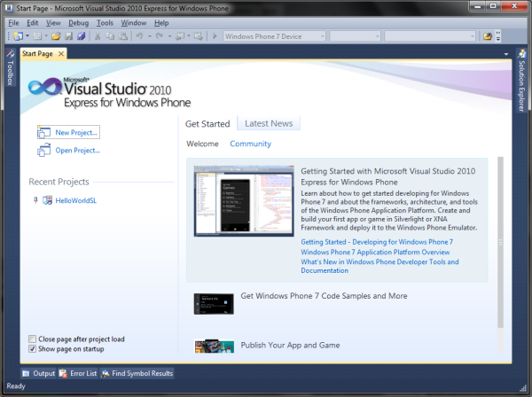Open the Find Symbol Results tab
The image size is (532, 397).
point(137,373)
